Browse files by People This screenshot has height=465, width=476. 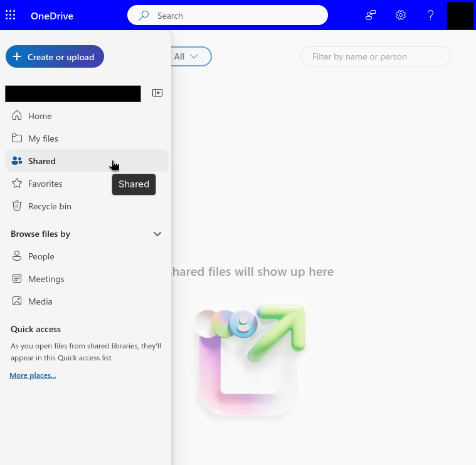click(x=87, y=256)
